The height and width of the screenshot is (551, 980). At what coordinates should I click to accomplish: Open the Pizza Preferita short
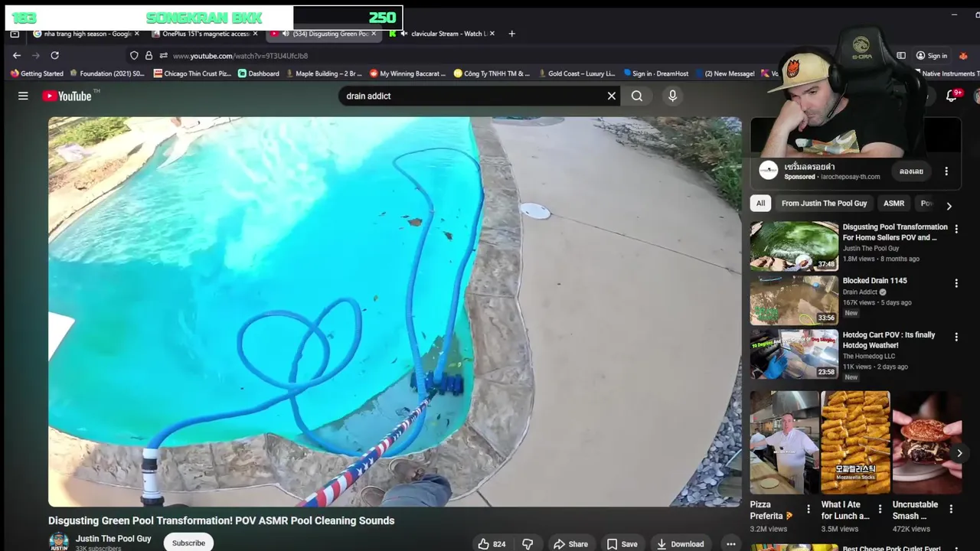(x=784, y=442)
